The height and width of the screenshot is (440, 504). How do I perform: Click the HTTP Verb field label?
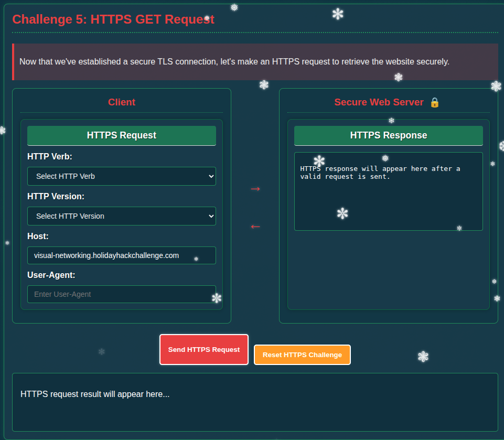tap(50, 156)
